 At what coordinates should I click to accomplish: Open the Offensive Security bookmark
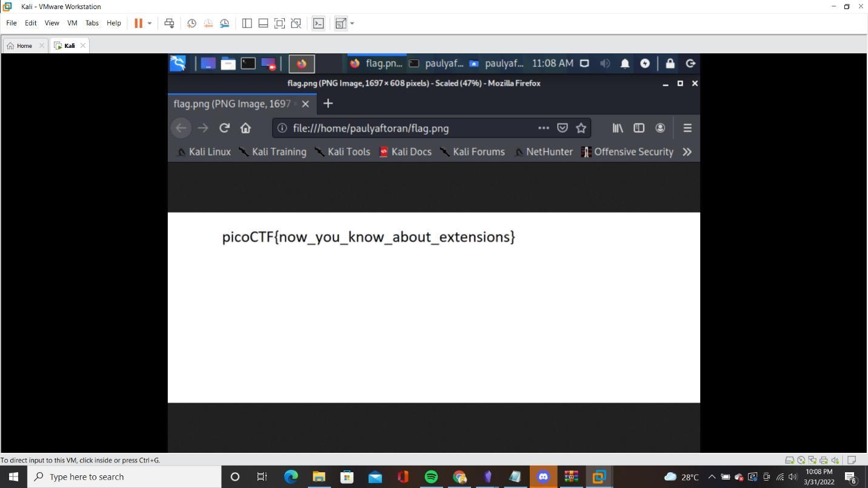627,152
